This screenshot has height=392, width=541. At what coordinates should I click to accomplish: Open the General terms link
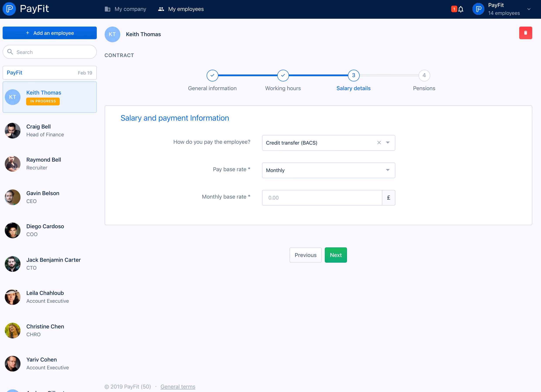click(178, 387)
